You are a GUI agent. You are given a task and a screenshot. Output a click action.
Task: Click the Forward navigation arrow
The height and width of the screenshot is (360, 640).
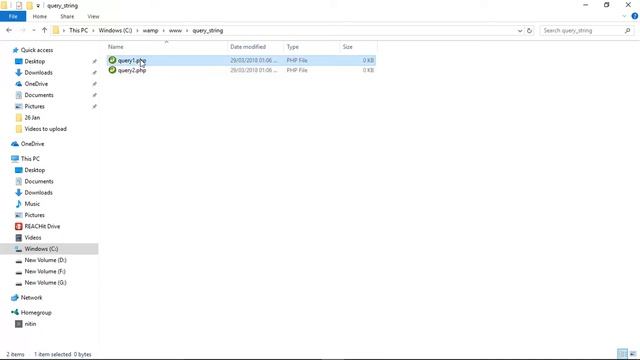tap(23, 30)
